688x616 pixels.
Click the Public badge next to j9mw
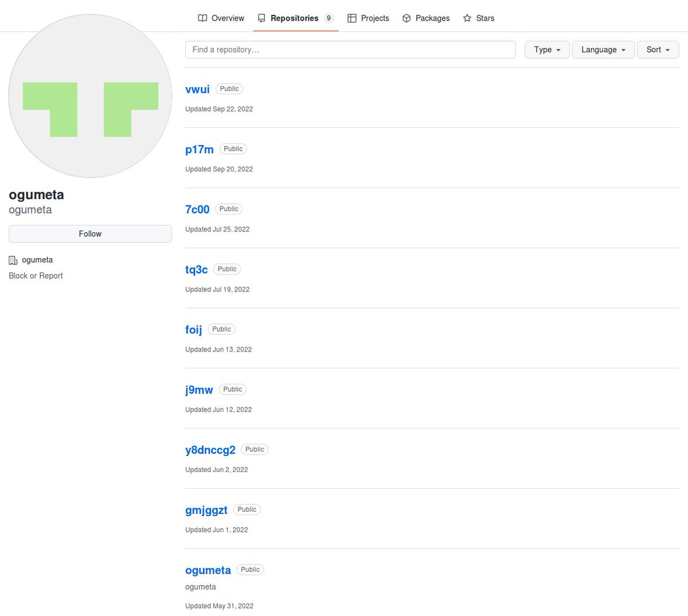click(233, 389)
